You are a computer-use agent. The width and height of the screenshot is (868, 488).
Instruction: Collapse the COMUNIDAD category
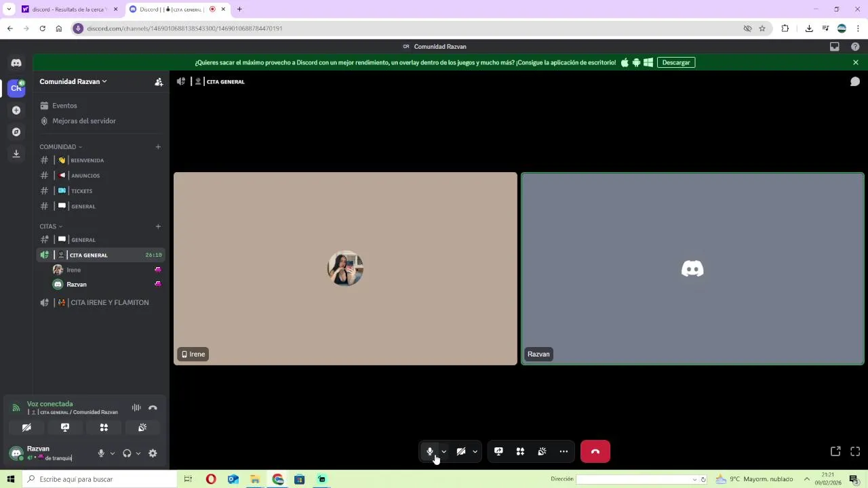coord(60,147)
